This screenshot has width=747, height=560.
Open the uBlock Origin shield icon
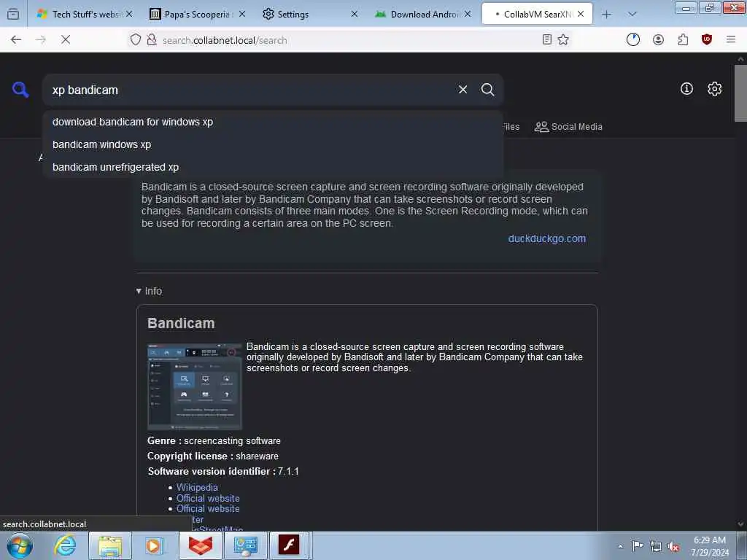(x=707, y=40)
